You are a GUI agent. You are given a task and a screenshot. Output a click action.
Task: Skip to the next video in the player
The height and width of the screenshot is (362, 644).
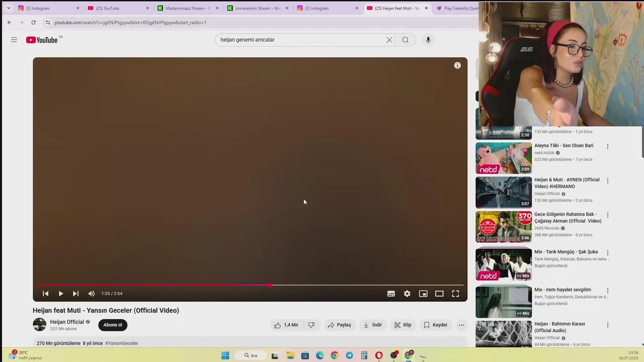click(75, 294)
